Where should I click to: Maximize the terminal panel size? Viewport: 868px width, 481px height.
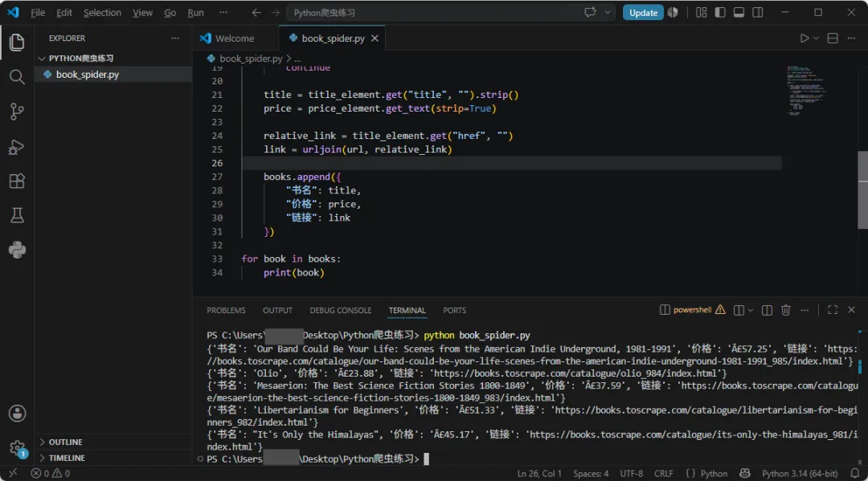pyautogui.click(x=832, y=310)
